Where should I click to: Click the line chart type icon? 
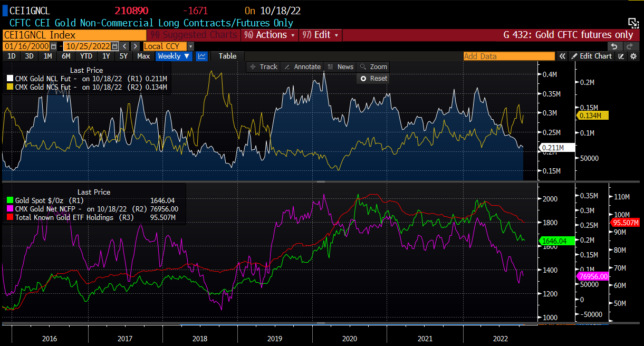[x=201, y=56]
